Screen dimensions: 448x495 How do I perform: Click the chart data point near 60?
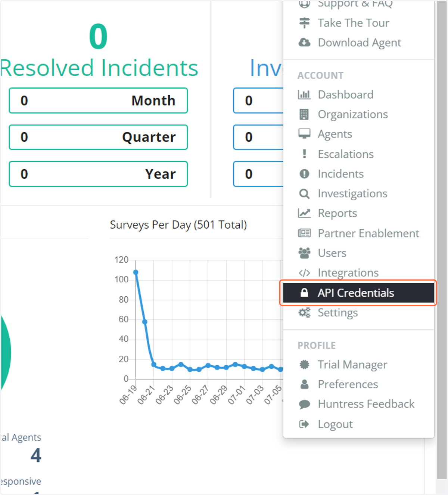click(144, 322)
